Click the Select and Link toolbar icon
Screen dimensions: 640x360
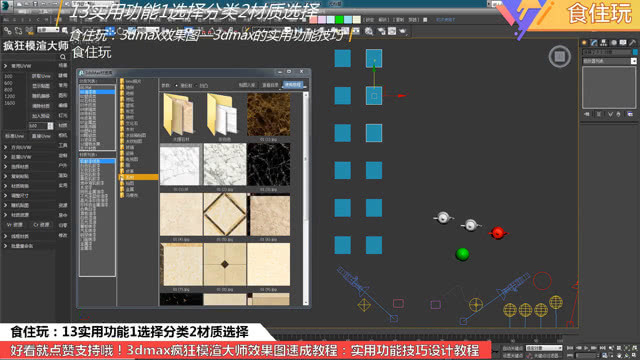coord(7,31)
